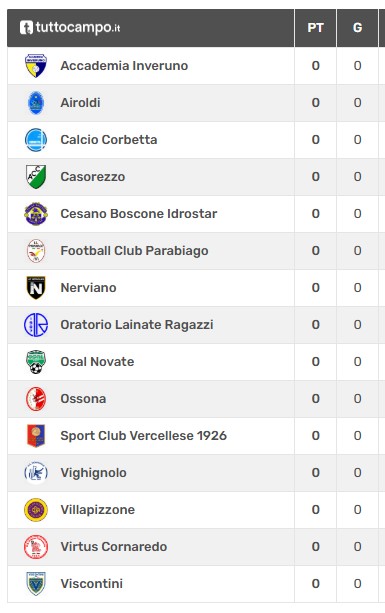Image resolution: width=385 pixels, height=613 pixels.
Task: Click the Casorezzo green and white shield
Action: point(36,177)
